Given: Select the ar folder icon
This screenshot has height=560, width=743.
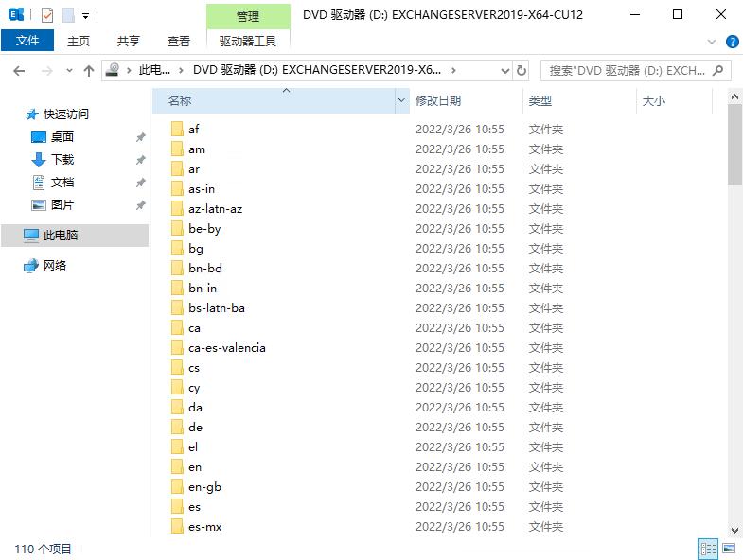Looking at the screenshot, I should (x=177, y=168).
